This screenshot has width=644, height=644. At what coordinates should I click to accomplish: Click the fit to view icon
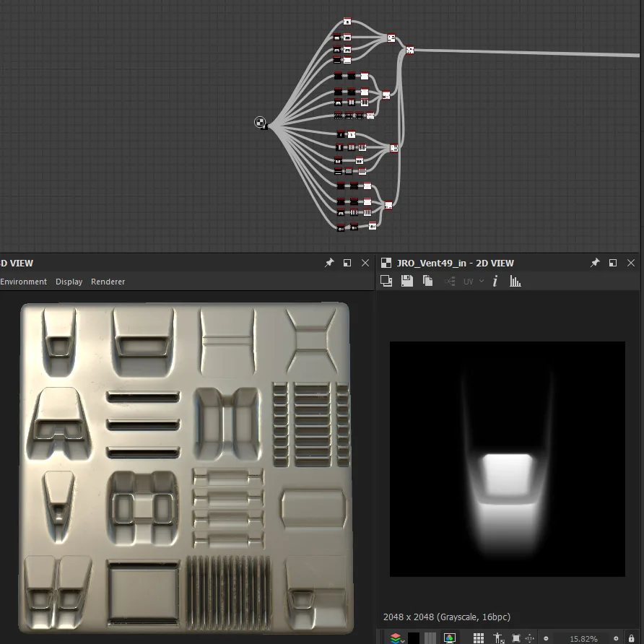click(x=516, y=638)
